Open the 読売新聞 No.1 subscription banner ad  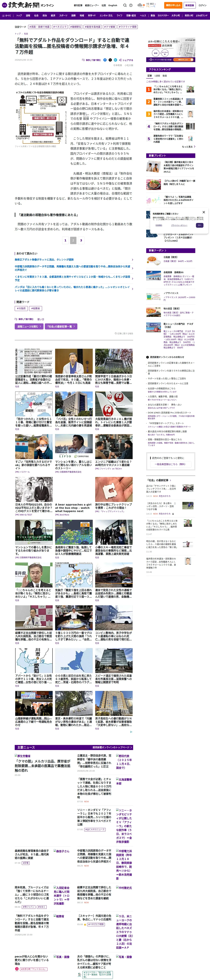(171, 50)
